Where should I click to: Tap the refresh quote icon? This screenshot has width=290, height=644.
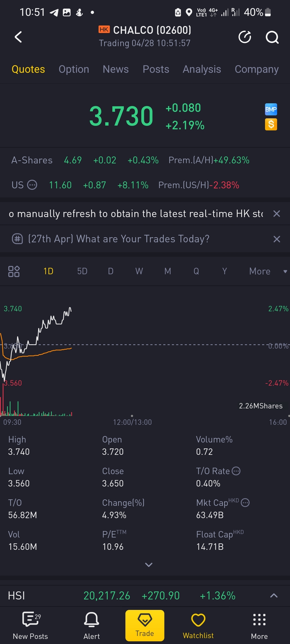point(245,37)
